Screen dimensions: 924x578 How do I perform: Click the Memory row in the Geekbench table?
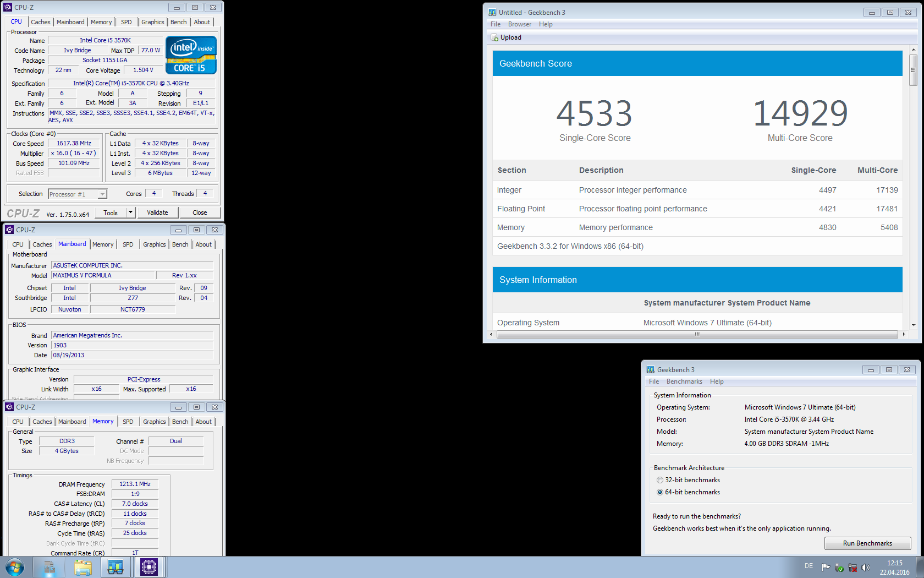point(697,227)
